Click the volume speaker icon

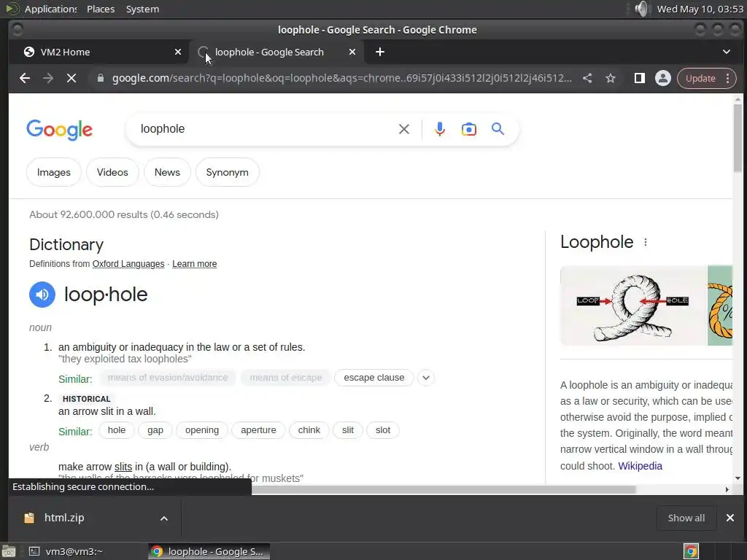click(642, 9)
